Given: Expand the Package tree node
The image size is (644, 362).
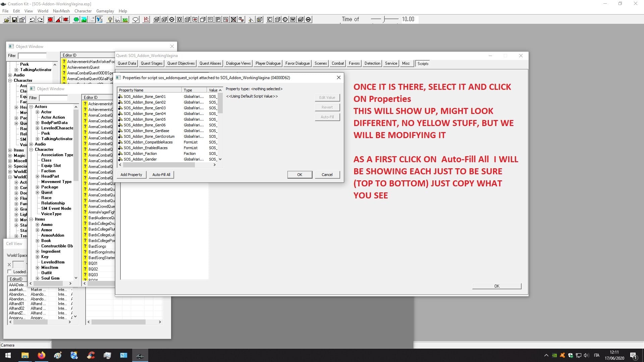Looking at the screenshot, I should [x=38, y=187].
